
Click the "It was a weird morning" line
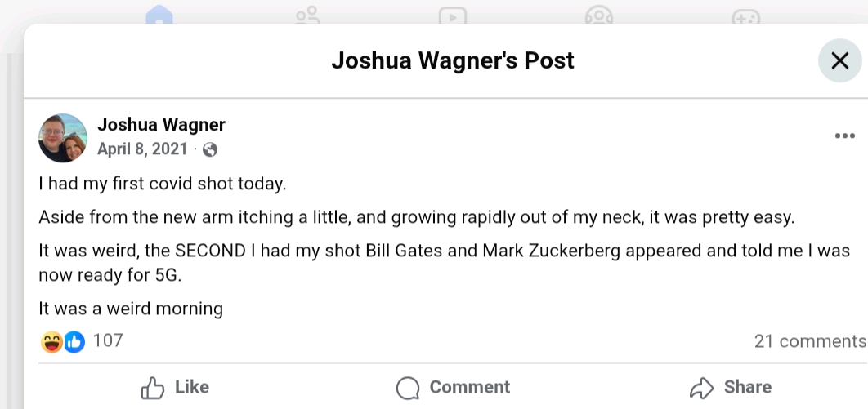click(x=131, y=309)
